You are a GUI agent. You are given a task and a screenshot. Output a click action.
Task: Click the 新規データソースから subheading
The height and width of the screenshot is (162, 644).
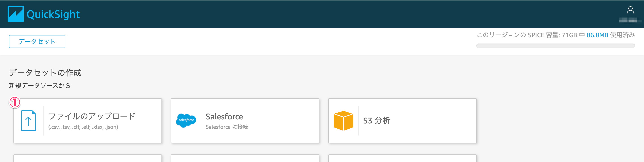pyautogui.click(x=40, y=85)
